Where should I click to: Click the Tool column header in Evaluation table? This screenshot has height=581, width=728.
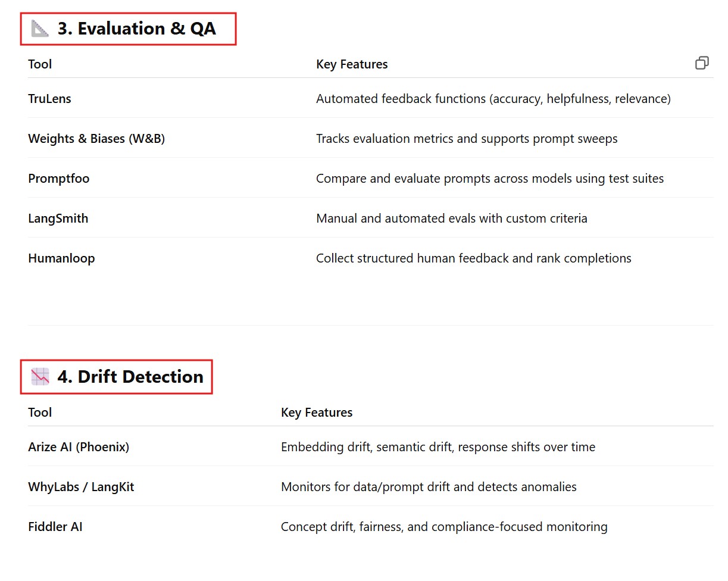point(40,64)
